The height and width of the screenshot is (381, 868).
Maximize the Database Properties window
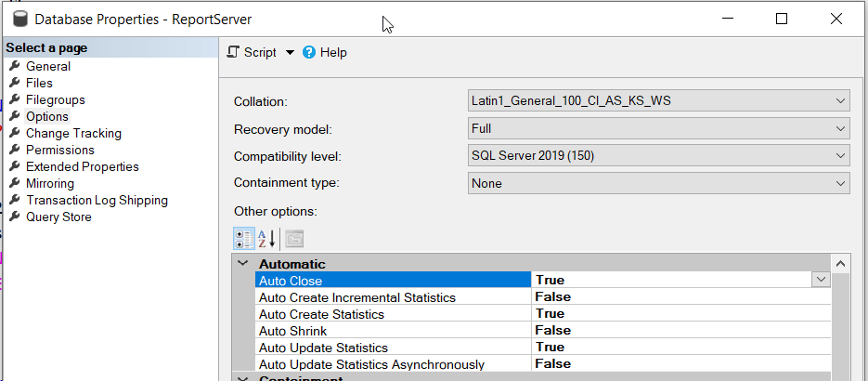[x=781, y=19]
